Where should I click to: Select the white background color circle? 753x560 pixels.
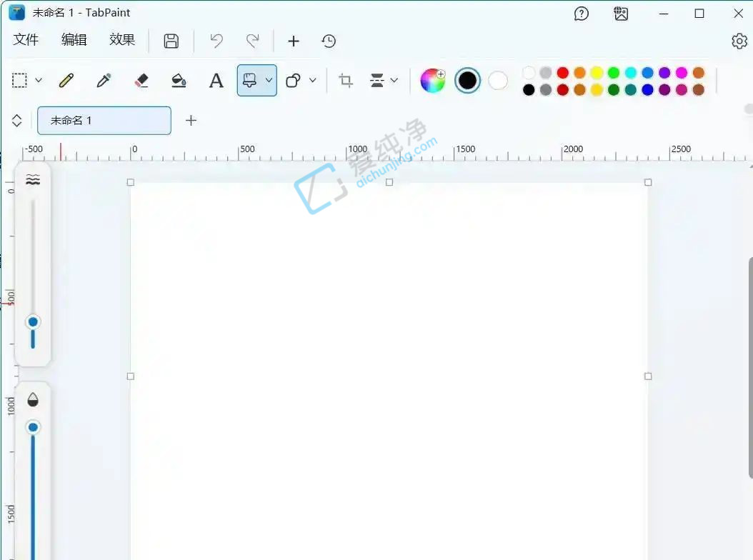[498, 80]
